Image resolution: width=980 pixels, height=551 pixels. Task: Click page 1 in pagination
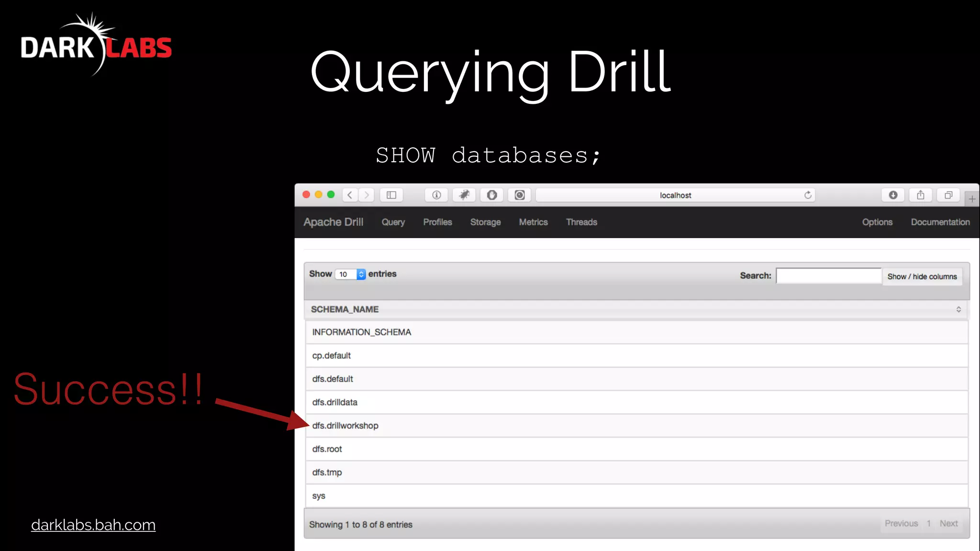click(x=928, y=523)
